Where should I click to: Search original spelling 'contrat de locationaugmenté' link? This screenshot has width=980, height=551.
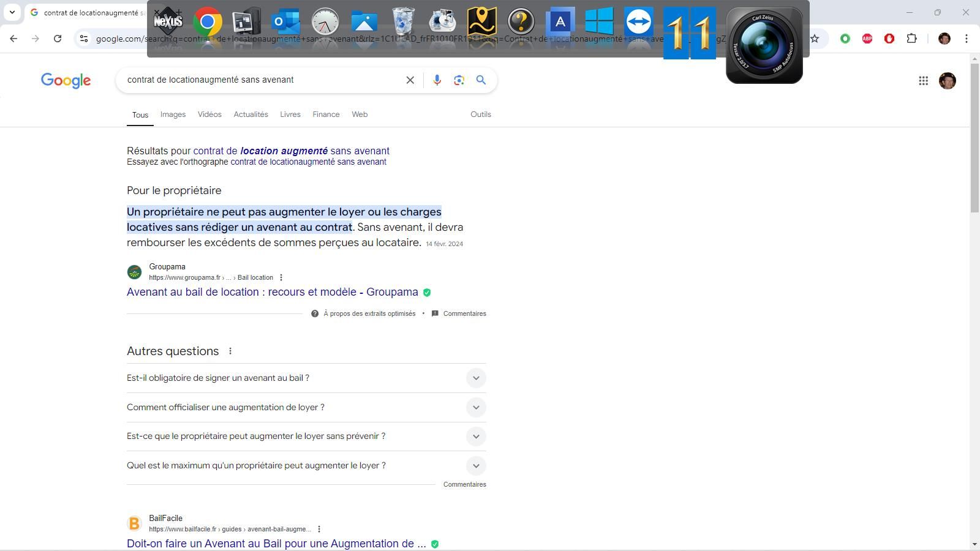(x=308, y=162)
